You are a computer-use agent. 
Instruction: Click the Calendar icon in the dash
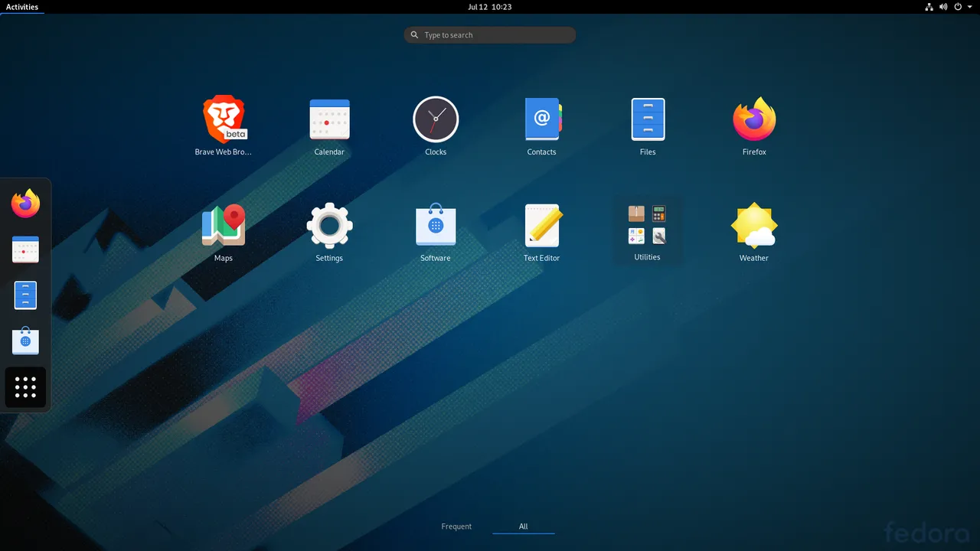25,249
